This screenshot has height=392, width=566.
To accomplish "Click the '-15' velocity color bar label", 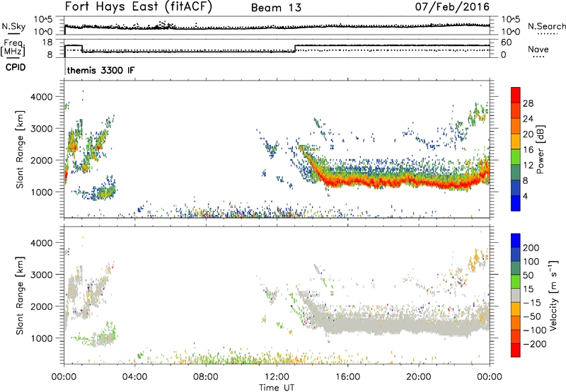I will pos(532,303).
